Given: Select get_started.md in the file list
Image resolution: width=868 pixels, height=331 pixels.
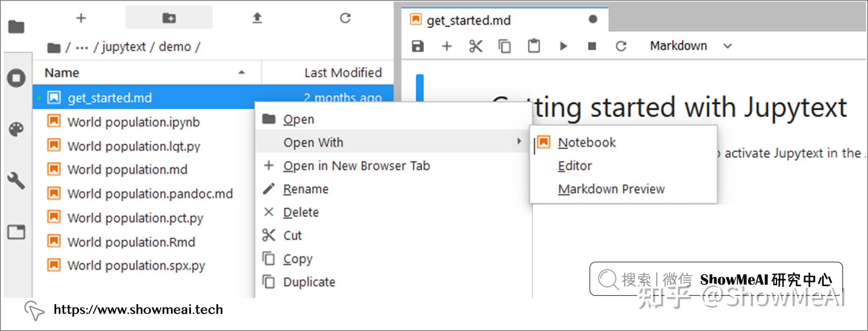Looking at the screenshot, I should tap(144, 98).
